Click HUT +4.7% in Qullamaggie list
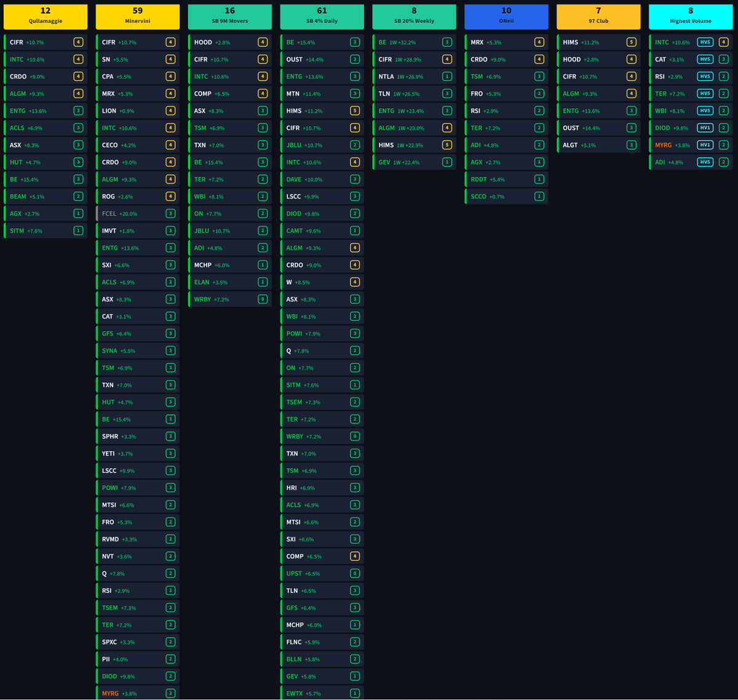 click(46, 162)
